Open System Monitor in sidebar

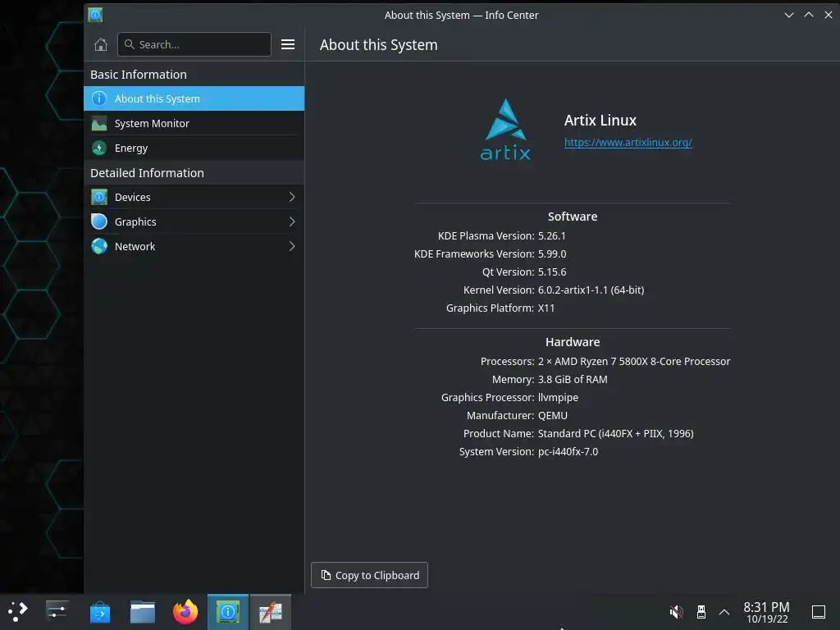click(194, 123)
